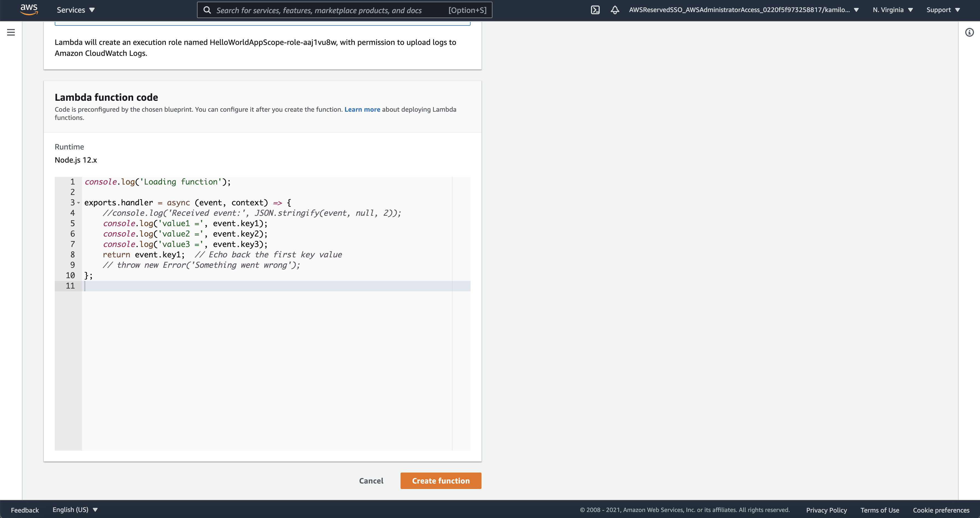Open the N. Virginia region dropdown
Viewport: 980px width, 518px height.
[892, 10]
